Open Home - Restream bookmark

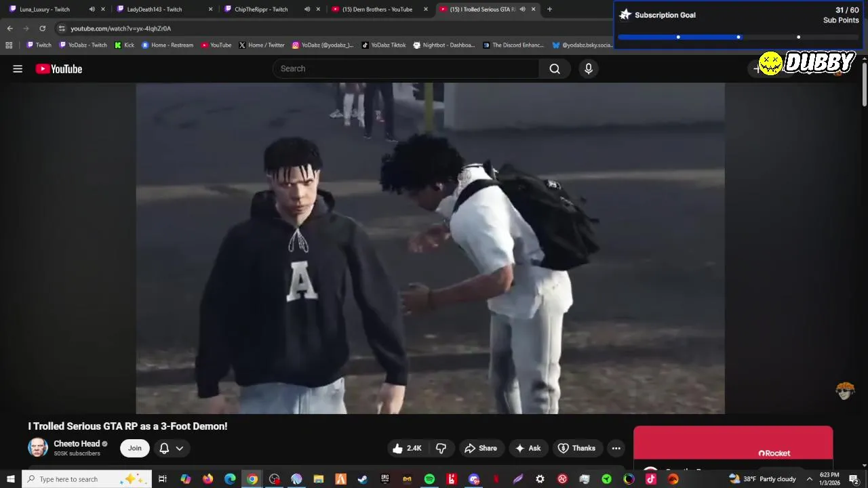click(x=167, y=45)
